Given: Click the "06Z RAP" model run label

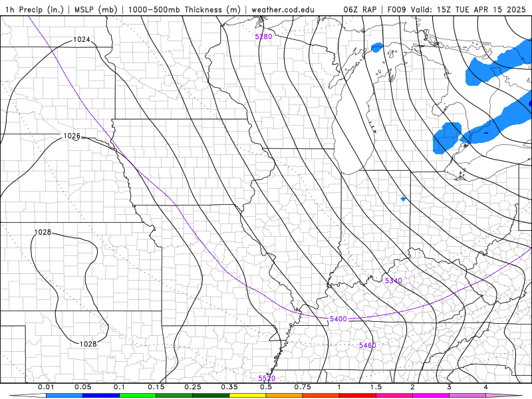Looking at the screenshot, I should [360, 9].
